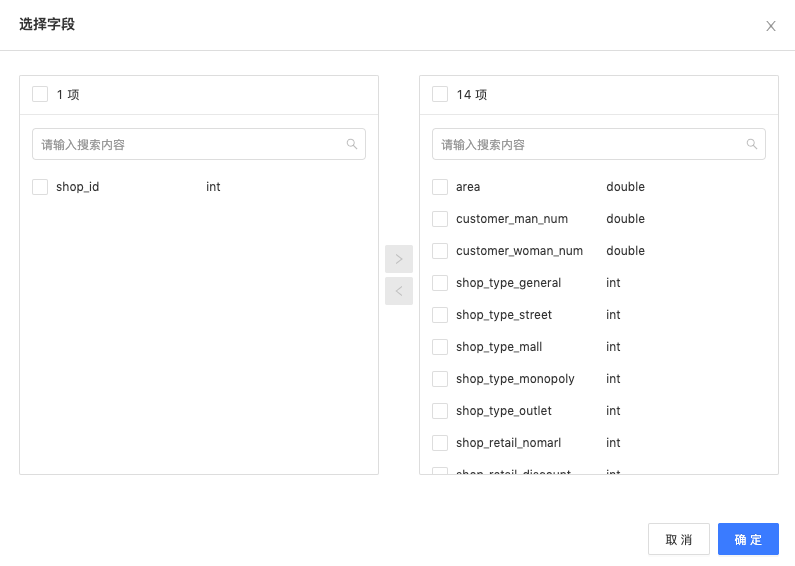Click the move-right arrow button

(399, 259)
